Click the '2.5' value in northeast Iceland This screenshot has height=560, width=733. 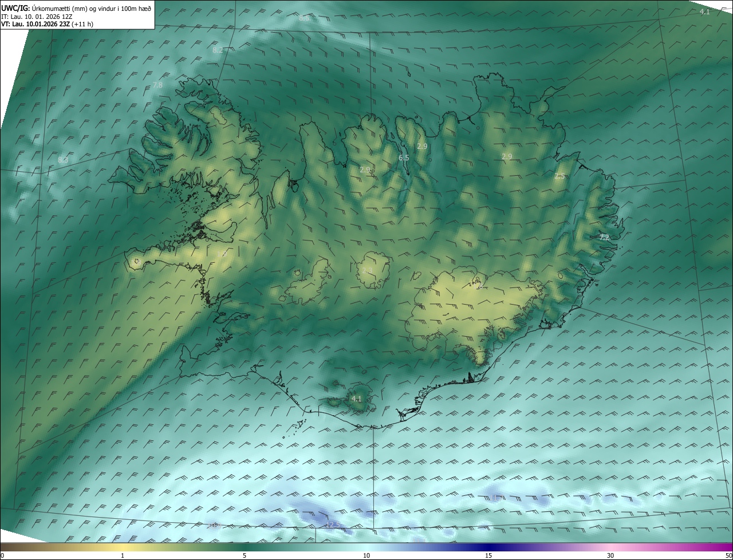pos(559,176)
